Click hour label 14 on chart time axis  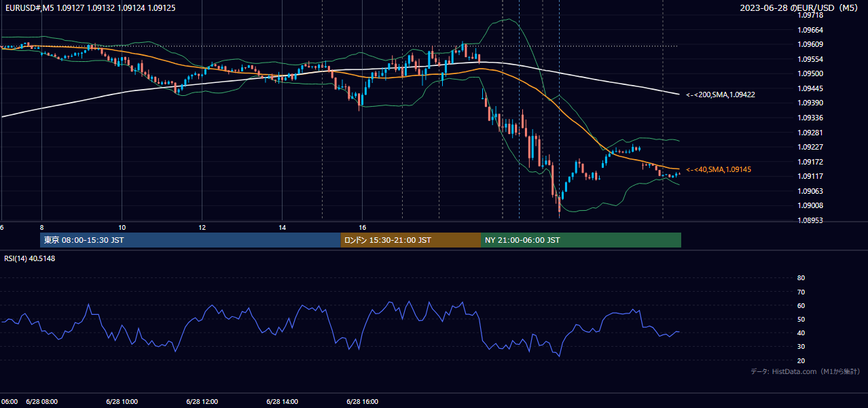[283, 227]
